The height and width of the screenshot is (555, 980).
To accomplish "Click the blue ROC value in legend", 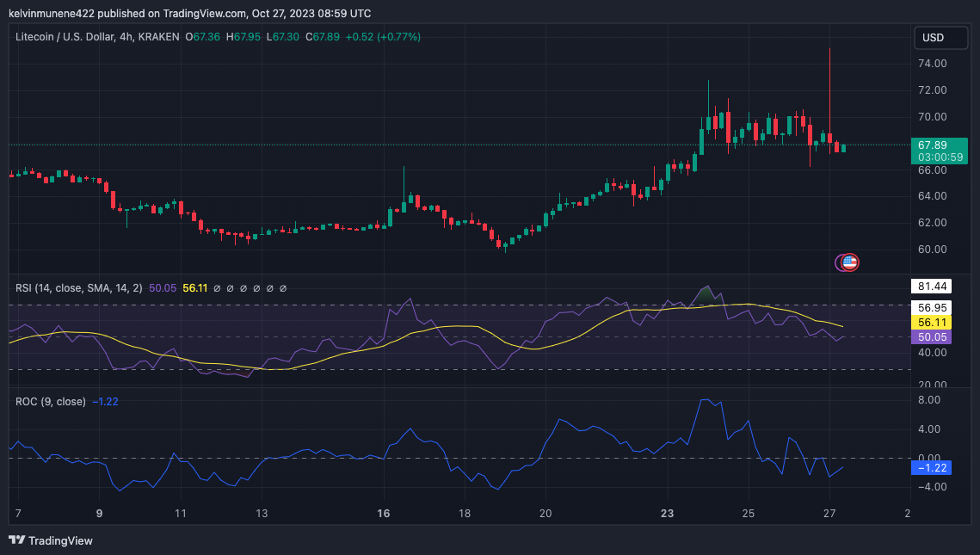I will 105,402.
